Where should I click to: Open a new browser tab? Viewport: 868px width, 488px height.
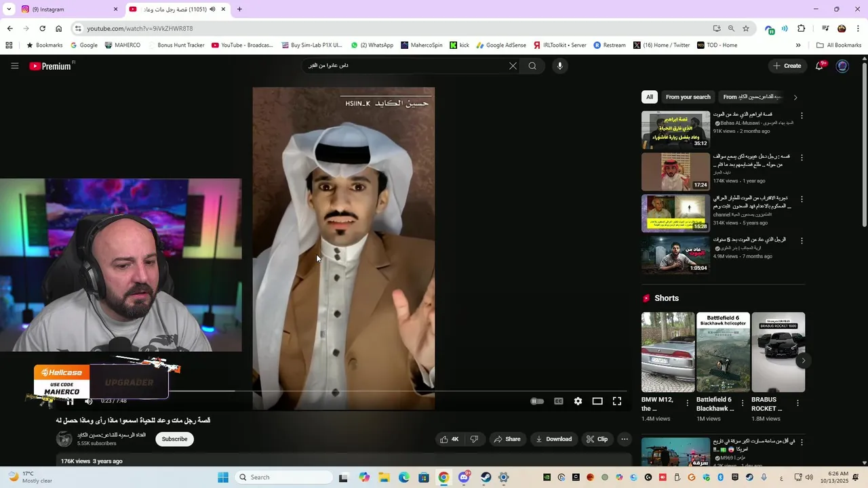point(239,9)
